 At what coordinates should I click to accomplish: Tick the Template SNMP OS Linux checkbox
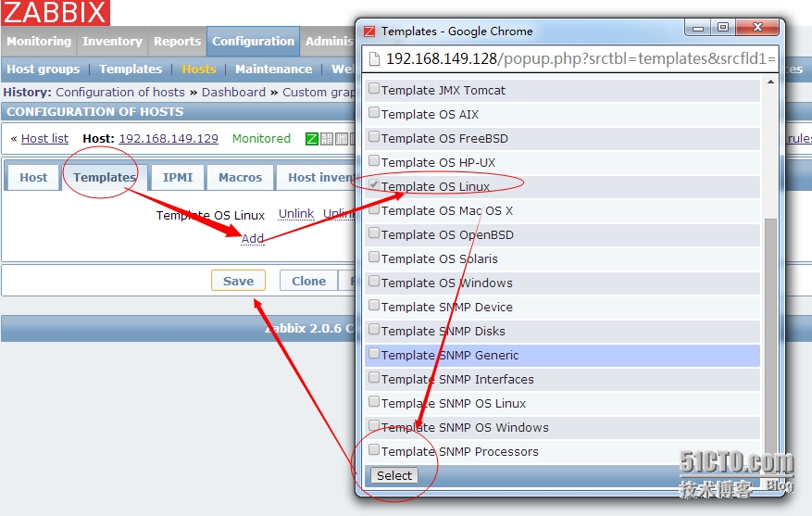[374, 401]
